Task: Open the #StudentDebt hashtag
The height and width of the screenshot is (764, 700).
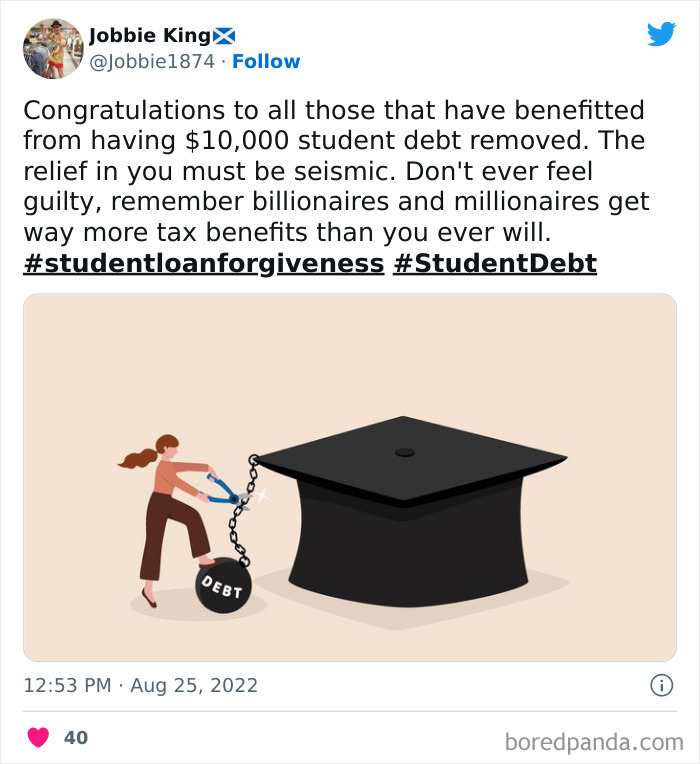Action: click(x=495, y=264)
